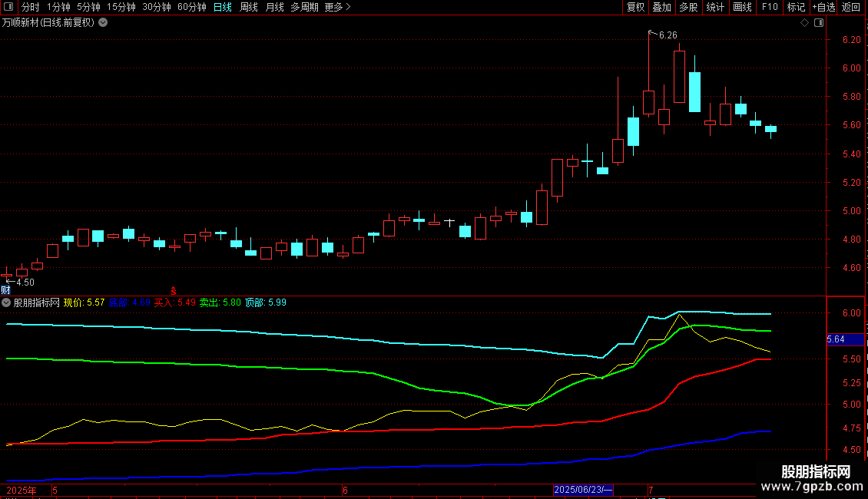The height and width of the screenshot is (499, 868).
Task: Click the 5.00 main chart price axis label
Action: pos(851,211)
